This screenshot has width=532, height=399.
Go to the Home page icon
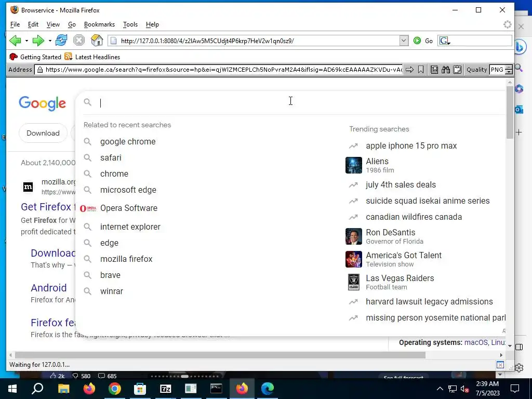coord(97,41)
